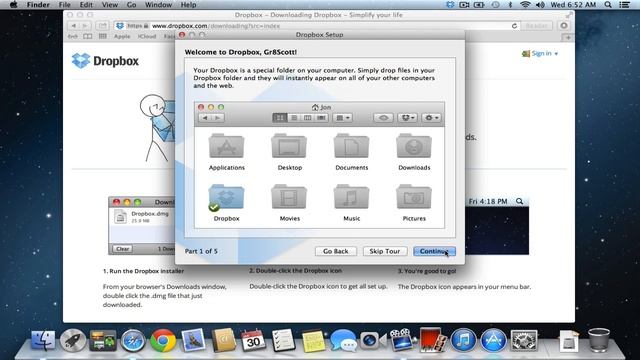The image size is (640, 360).
Task: Click the Safari Share button
Action: point(102,26)
